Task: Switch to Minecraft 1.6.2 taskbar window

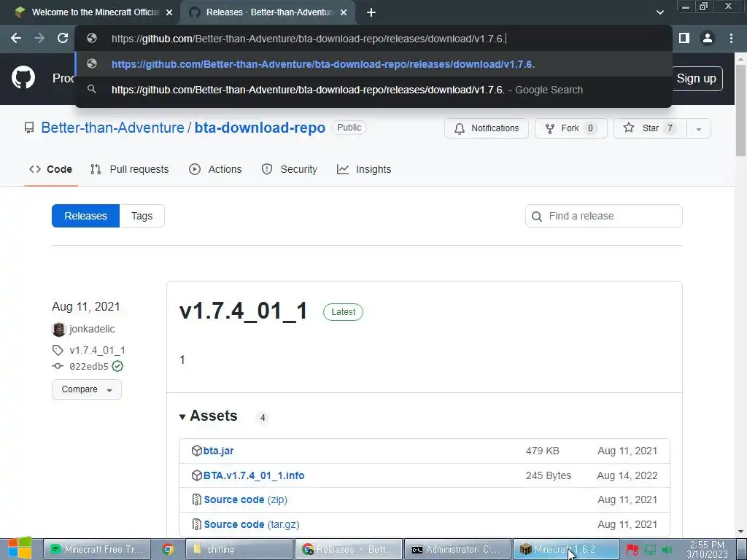Action: pyautogui.click(x=566, y=549)
